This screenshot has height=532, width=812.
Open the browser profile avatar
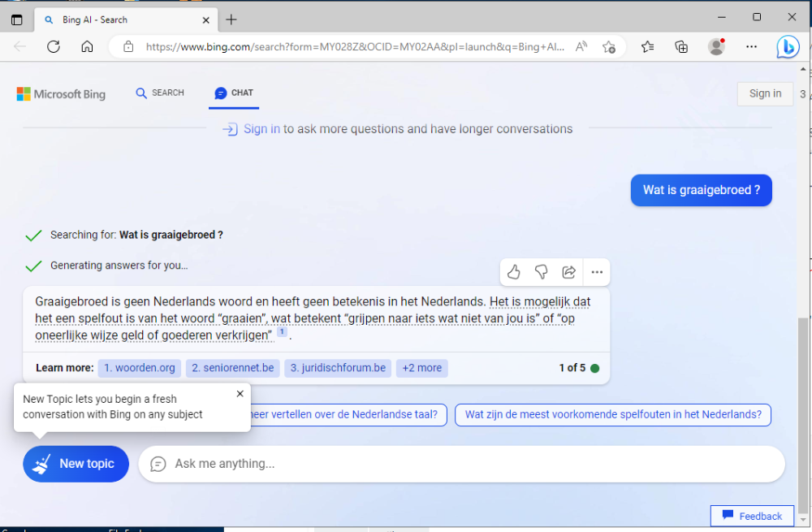point(716,47)
